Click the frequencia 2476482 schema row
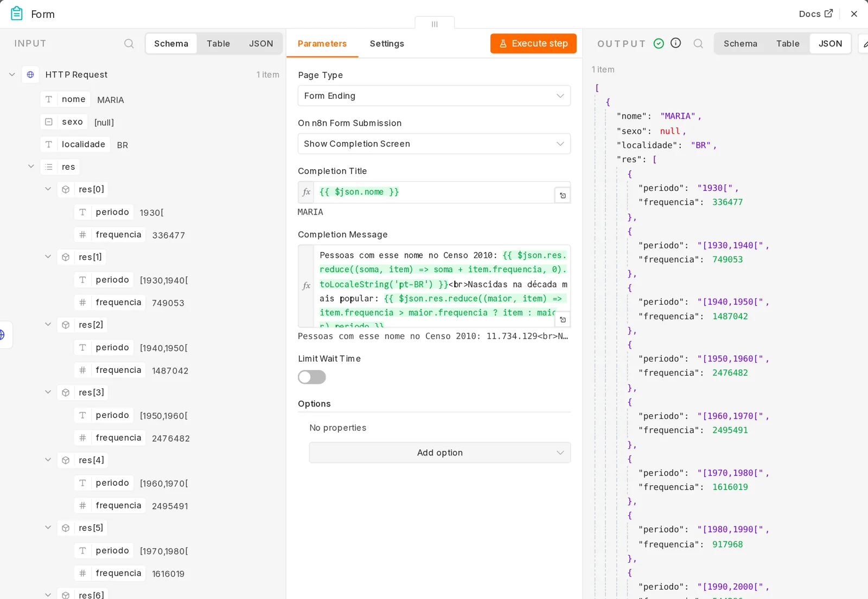This screenshot has width=868, height=599. click(132, 437)
